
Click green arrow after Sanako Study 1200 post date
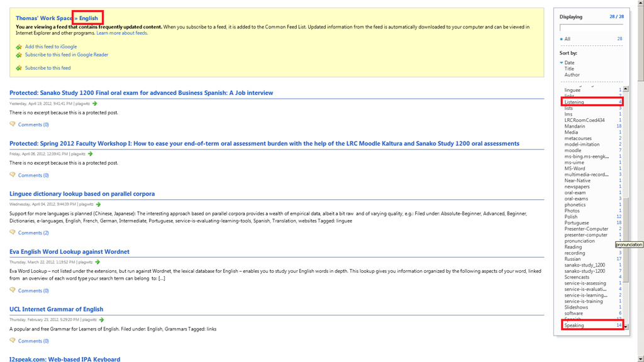click(95, 104)
